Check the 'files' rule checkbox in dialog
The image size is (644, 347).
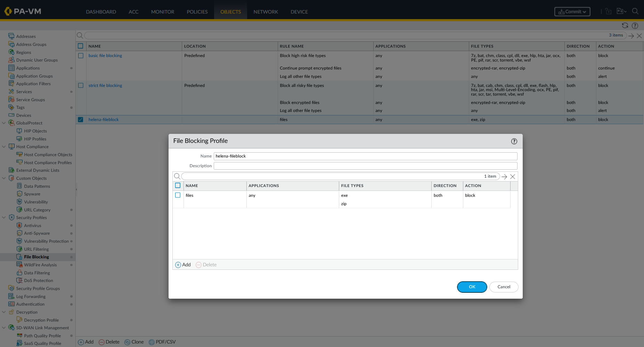point(178,195)
